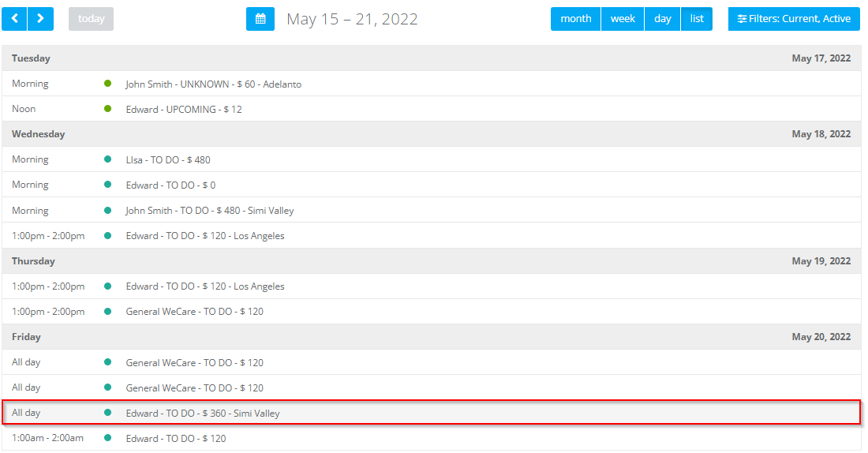Screen dimensions: 868x453
Task: Click the Friday day header
Action: (x=26, y=337)
